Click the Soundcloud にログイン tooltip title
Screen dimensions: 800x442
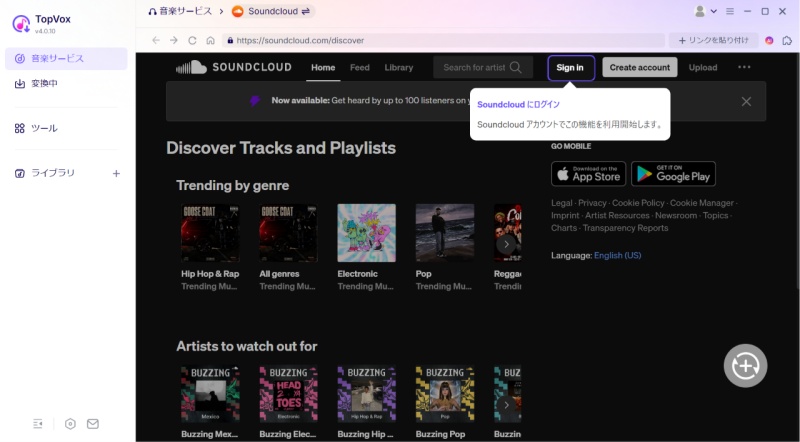518,104
